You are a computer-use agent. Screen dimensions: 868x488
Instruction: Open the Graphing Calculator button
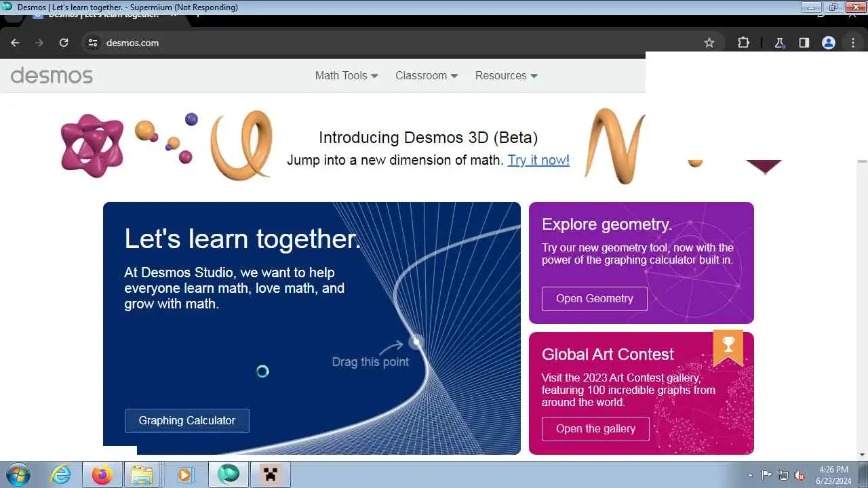pos(187,420)
